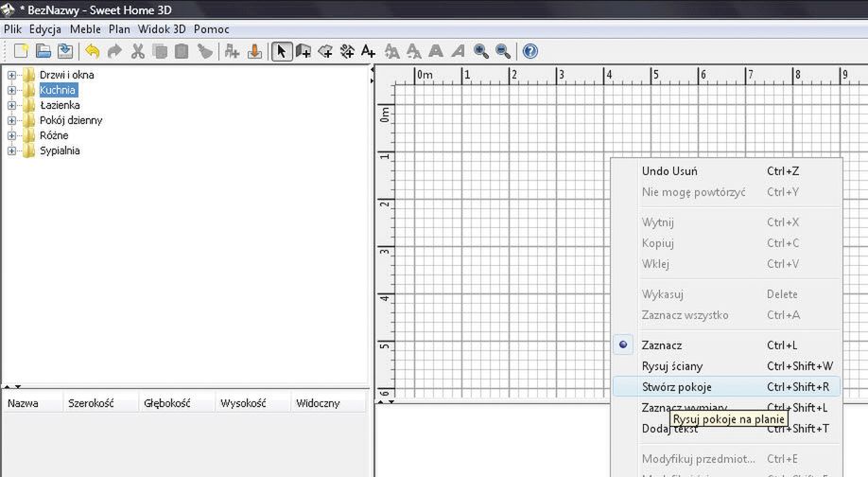This screenshot has height=477, width=868.
Task: Choose Stwórz pokoje in context menu
Action: point(726,387)
